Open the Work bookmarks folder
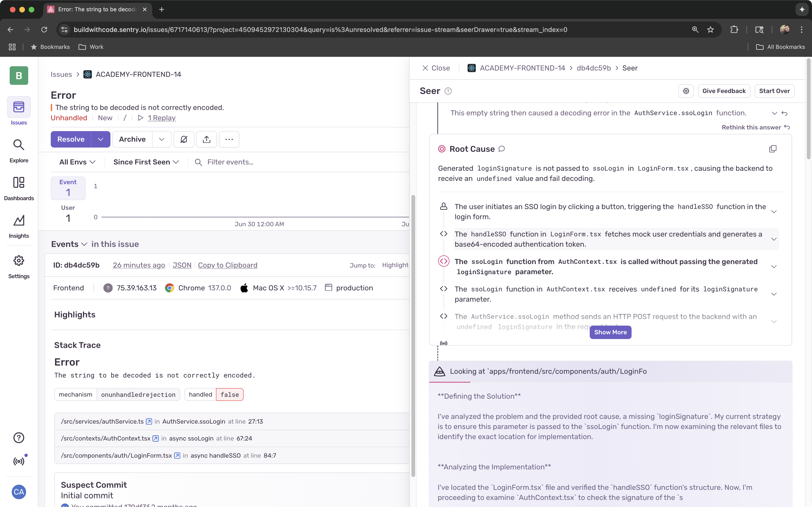The image size is (812, 507). click(91, 47)
